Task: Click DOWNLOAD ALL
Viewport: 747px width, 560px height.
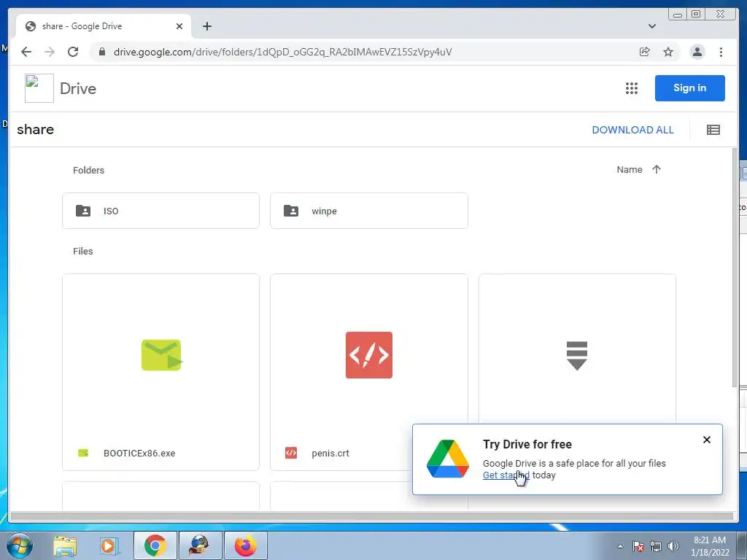Action: (632, 130)
